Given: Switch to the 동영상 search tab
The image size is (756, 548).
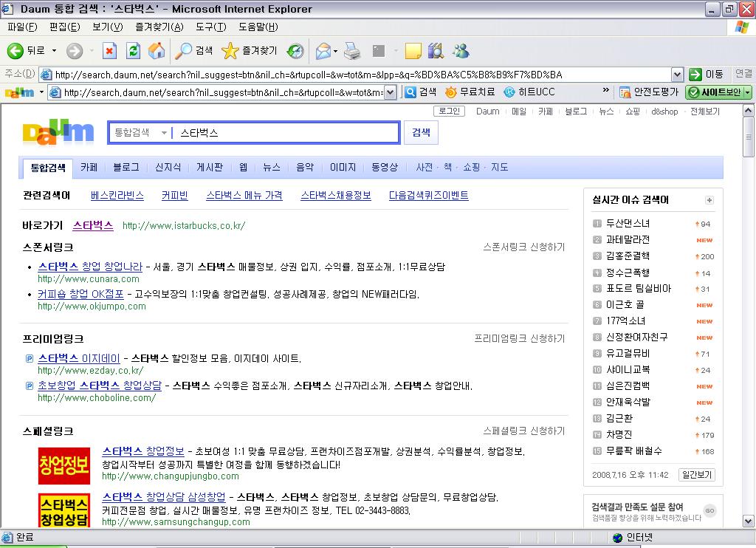Looking at the screenshot, I should 384,168.
